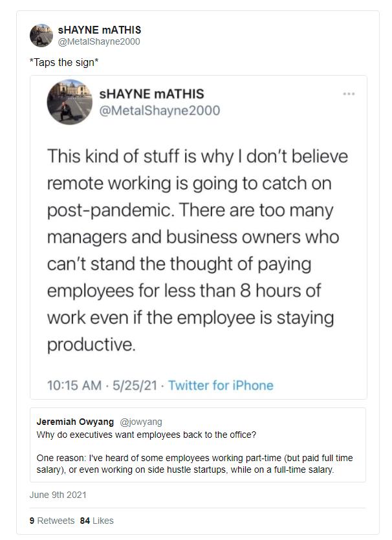Click the small profile avatar at top
The width and height of the screenshot is (392, 540).
click(x=41, y=36)
